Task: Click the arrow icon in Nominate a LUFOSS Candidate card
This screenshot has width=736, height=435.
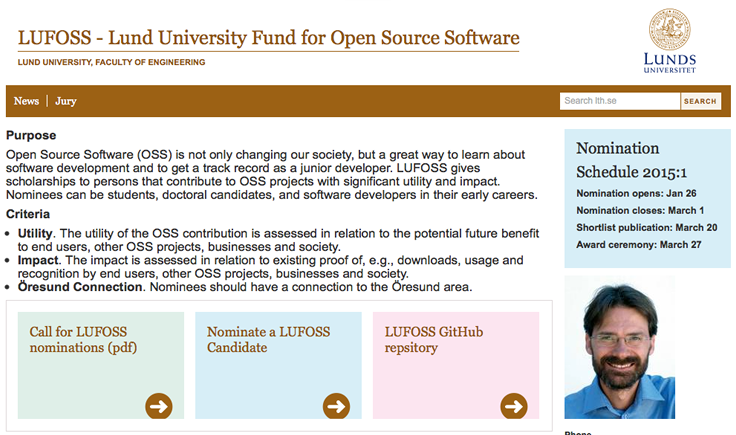Action: click(336, 406)
